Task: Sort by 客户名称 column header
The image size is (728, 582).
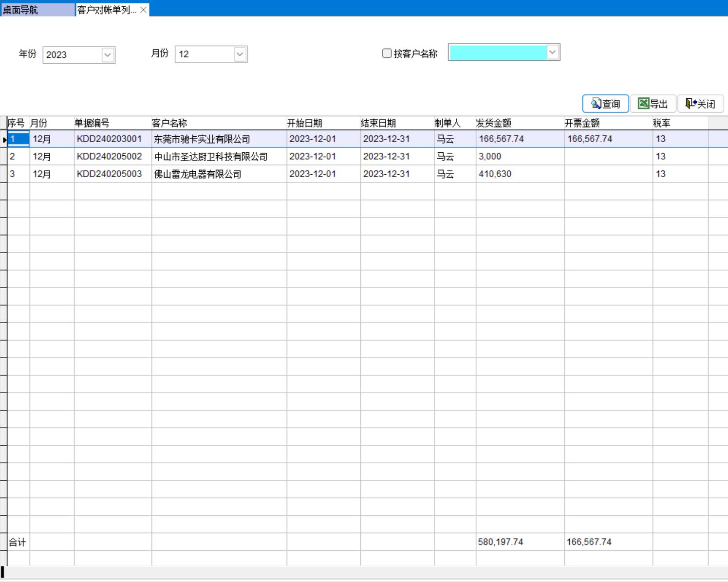Action: (169, 123)
